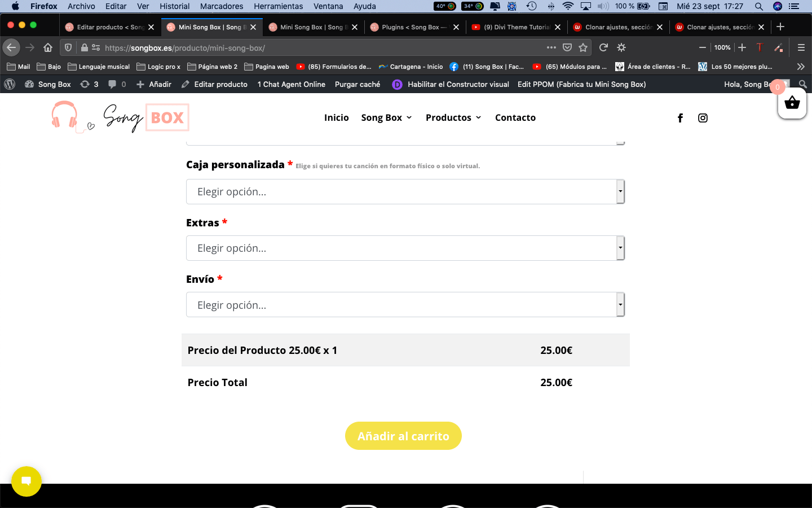Open the Extras option dropdown
Viewport: 812px width, 508px height.
pos(405,248)
